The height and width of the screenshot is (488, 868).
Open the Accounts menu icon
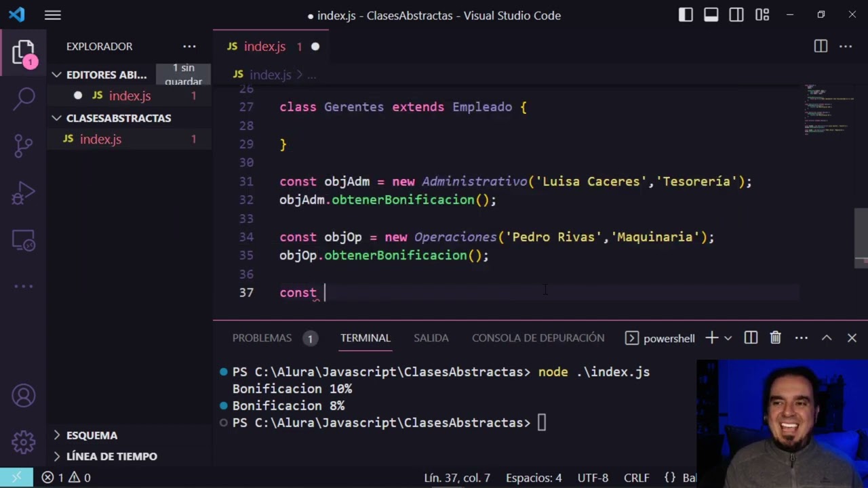pyautogui.click(x=24, y=396)
